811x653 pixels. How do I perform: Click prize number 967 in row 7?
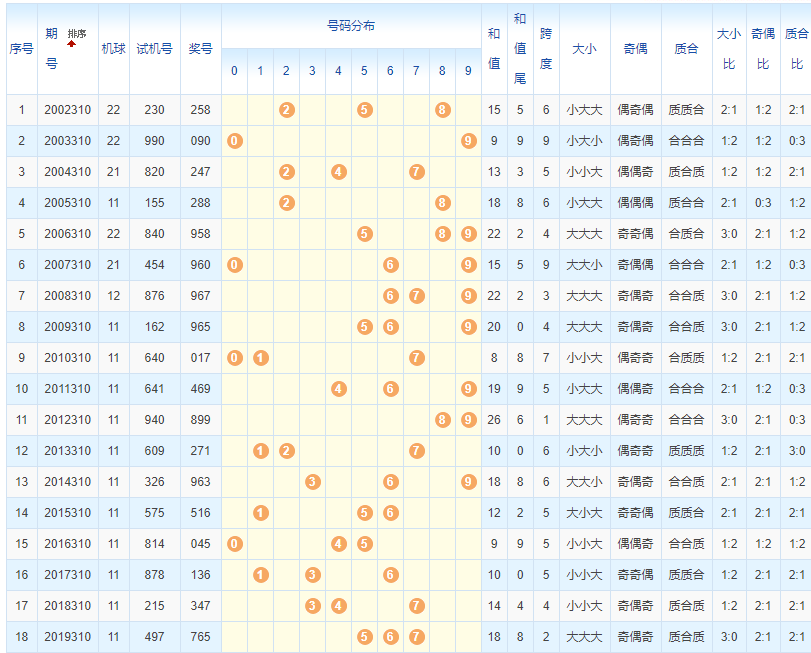pos(200,296)
